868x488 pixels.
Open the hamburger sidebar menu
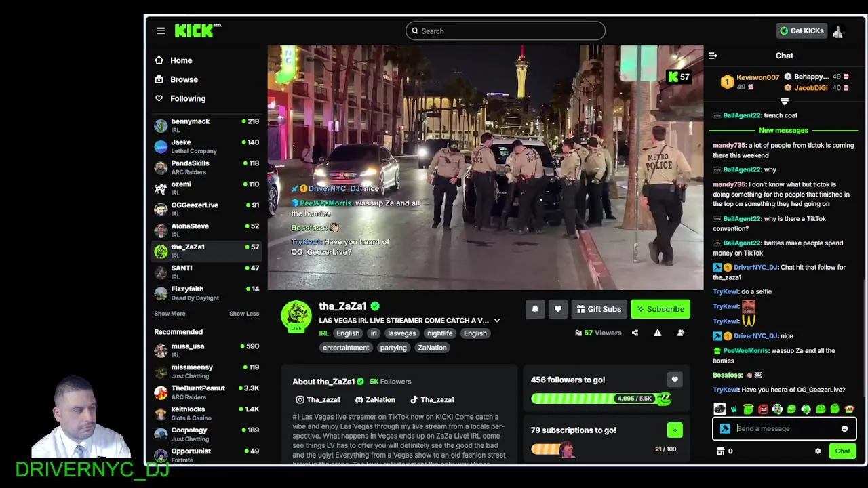161,30
